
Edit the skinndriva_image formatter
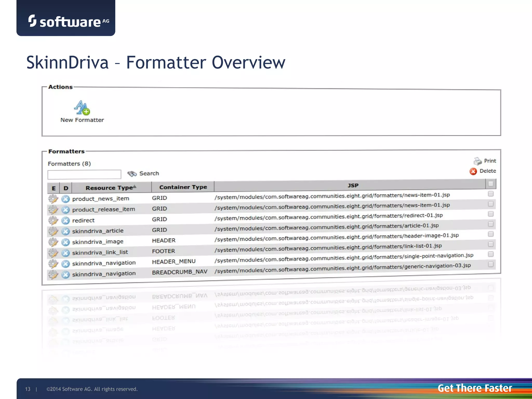(x=53, y=242)
